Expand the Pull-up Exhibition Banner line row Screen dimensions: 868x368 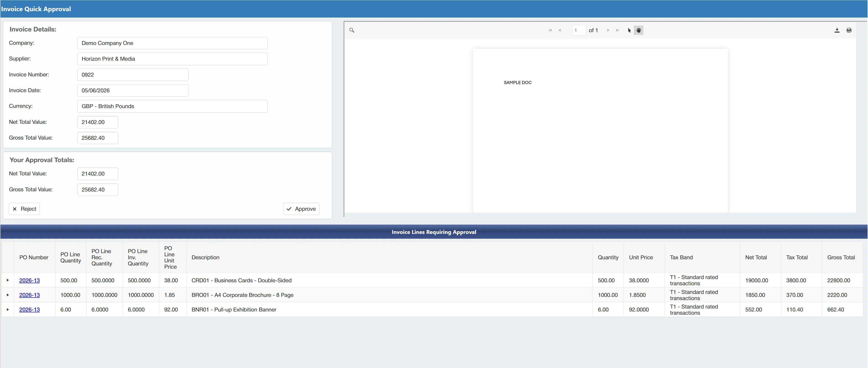(8, 309)
